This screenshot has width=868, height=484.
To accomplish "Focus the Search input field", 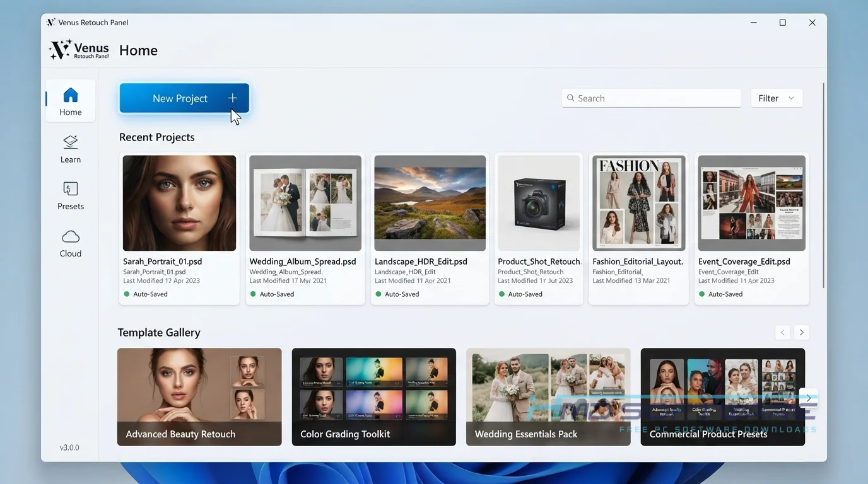I will pos(651,98).
